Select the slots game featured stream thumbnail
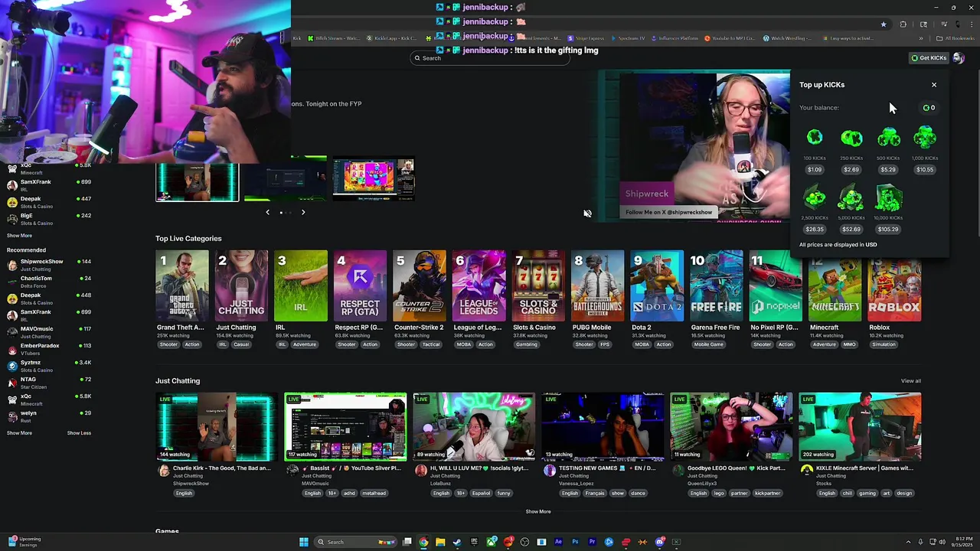 pos(374,179)
